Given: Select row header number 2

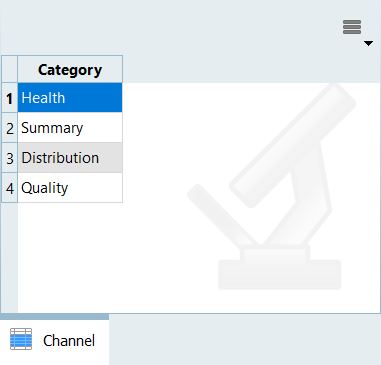Looking at the screenshot, I should point(9,128).
